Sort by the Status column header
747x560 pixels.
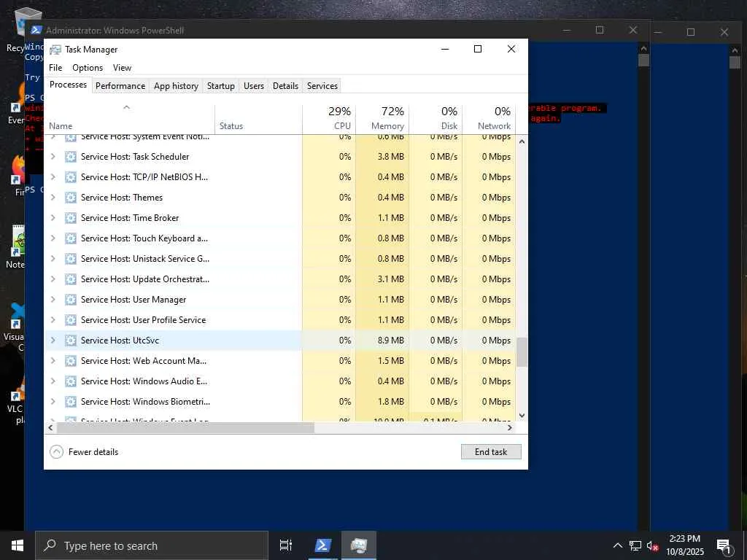pos(259,119)
